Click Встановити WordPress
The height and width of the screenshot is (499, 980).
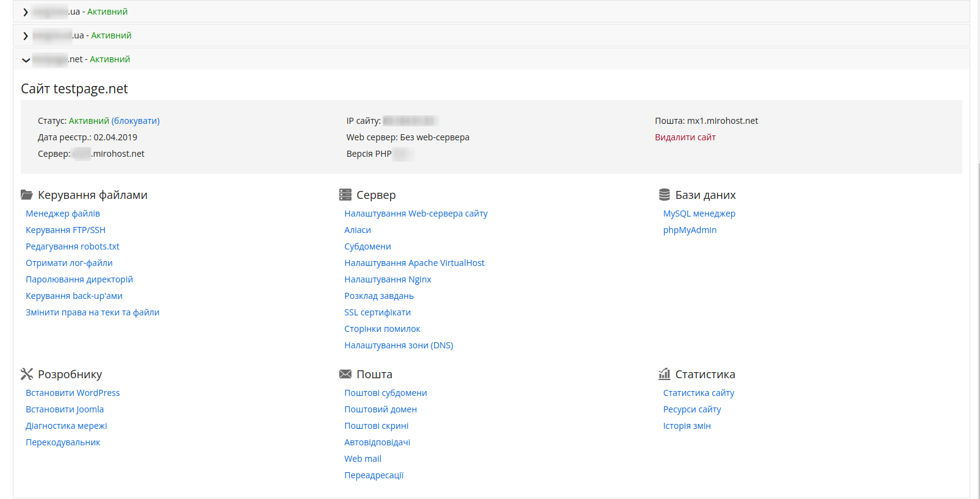(73, 393)
